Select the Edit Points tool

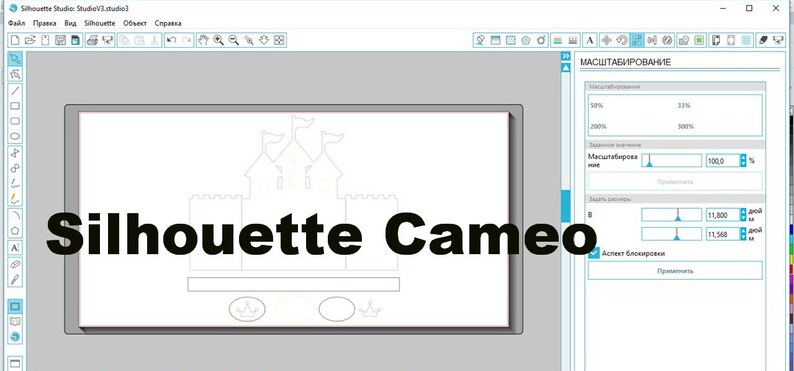(x=15, y=74)
